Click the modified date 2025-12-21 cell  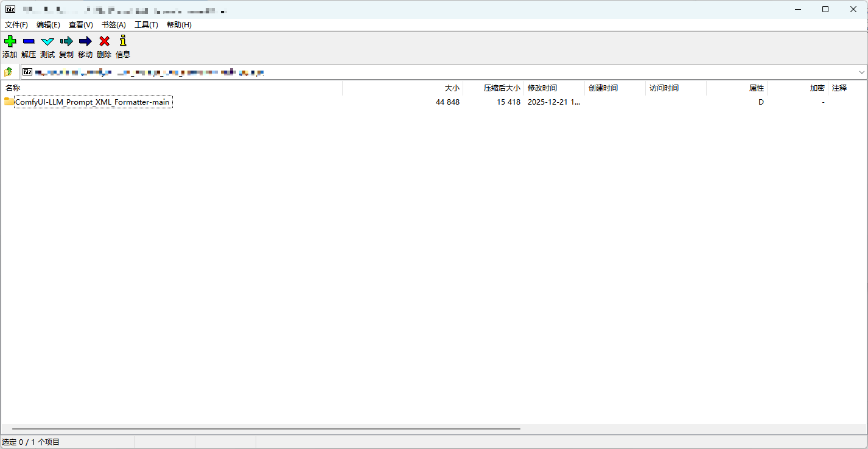pos(554,102)
